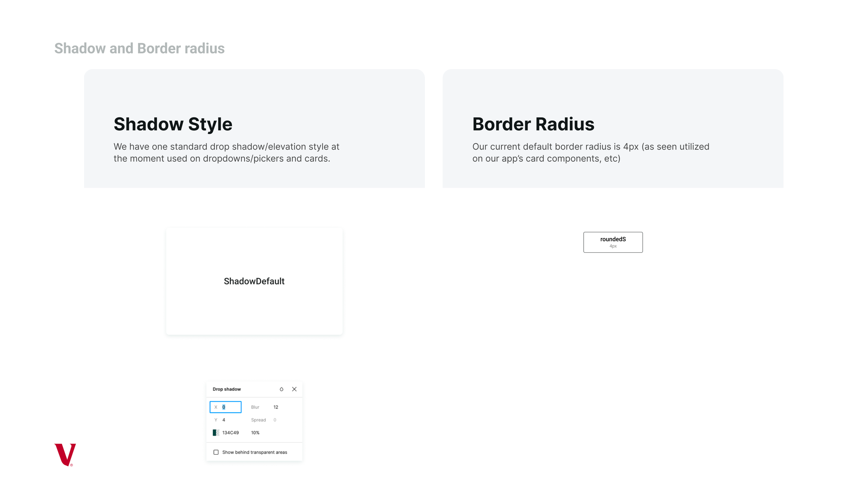Select the ShadowDefault card
Viewport: 868px width, 488px height.
coord(254,281)
